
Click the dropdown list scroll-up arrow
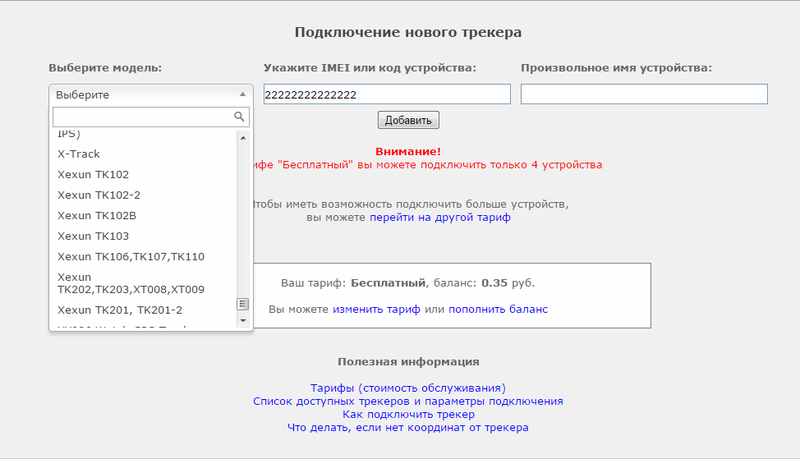click(241, 135)
